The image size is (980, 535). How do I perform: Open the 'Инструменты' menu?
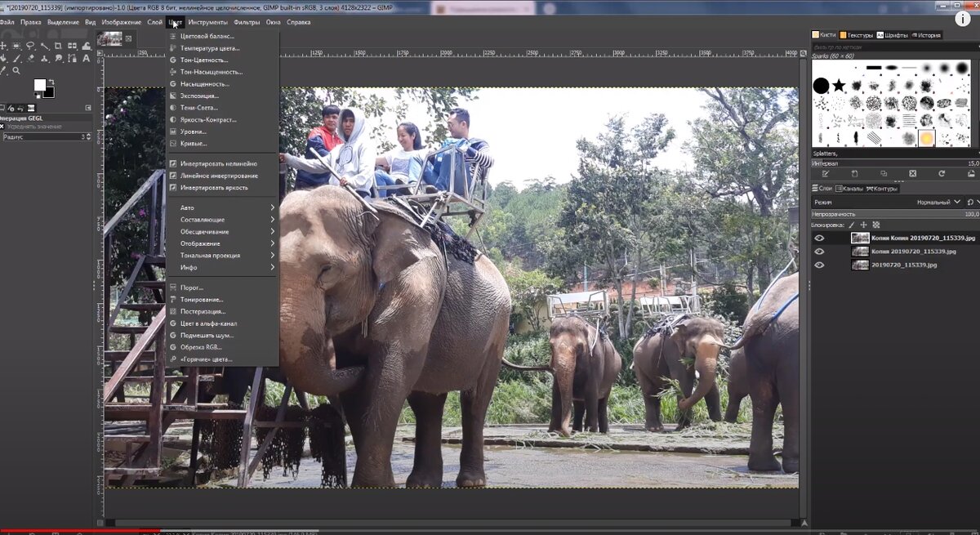tap(207, 22)
